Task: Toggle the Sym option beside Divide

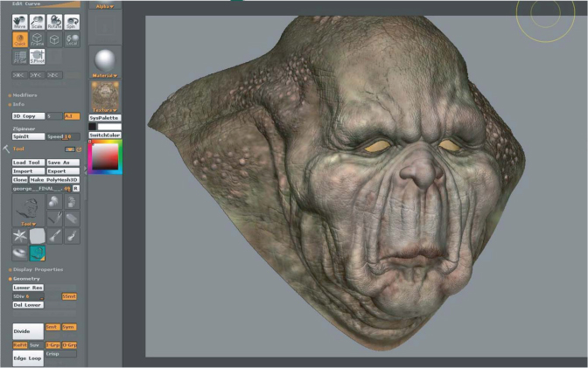Action: tap(68, 327)
